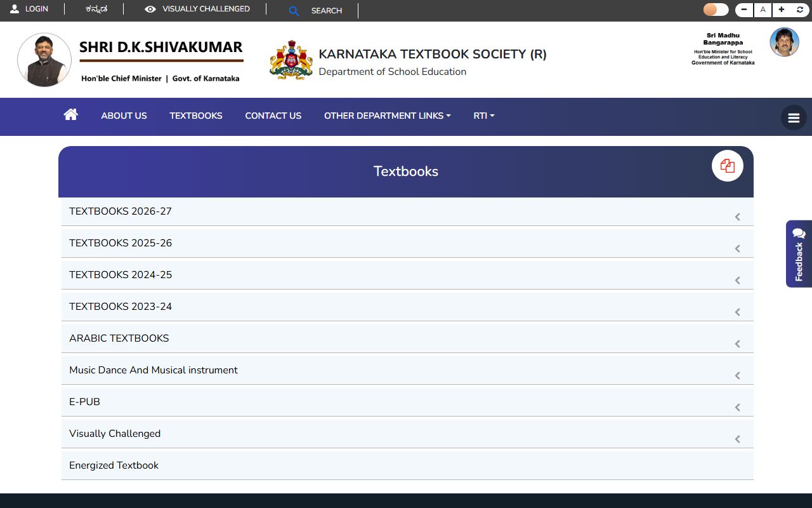Reset font size with the refresh icon

coord(800,10)
